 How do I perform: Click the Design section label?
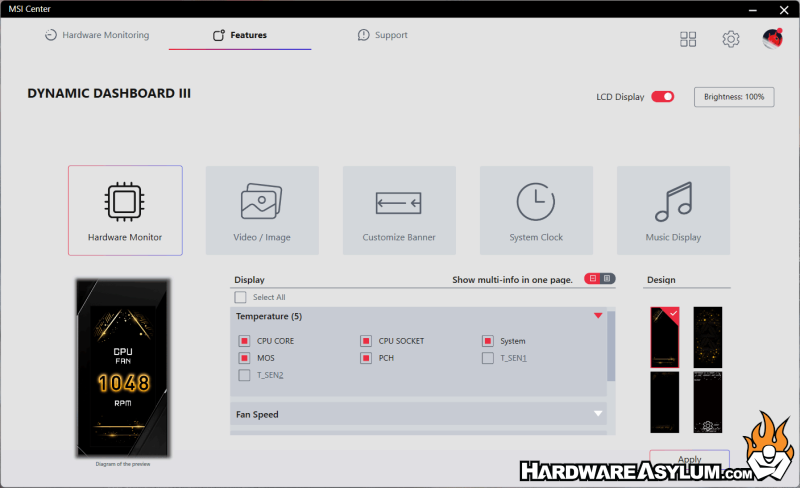coord(661,280)
